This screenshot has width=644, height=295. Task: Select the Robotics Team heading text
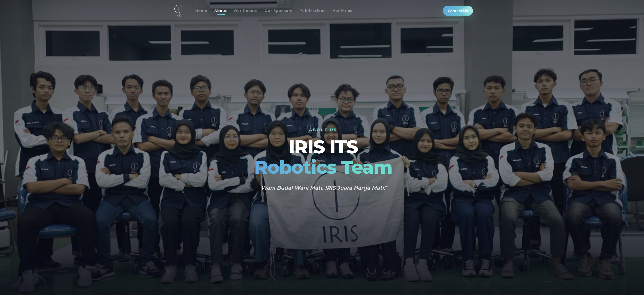click(x=323, y=168)
